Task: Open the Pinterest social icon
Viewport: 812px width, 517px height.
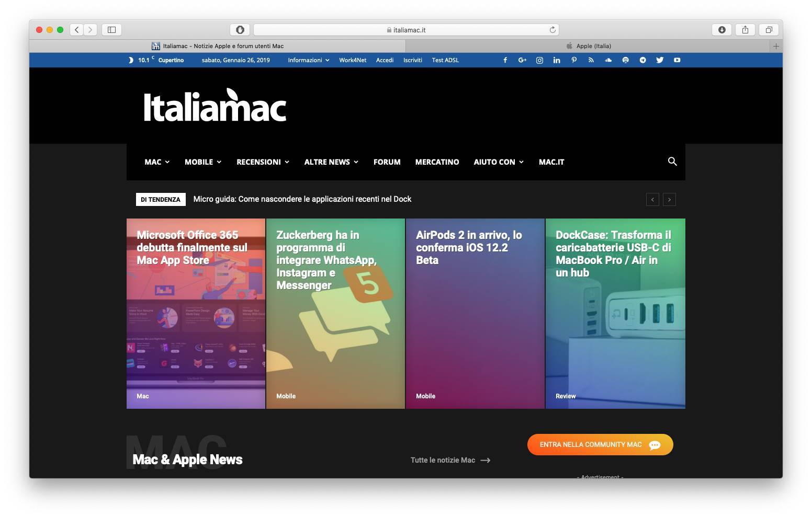Action: [x=574, y=60]
